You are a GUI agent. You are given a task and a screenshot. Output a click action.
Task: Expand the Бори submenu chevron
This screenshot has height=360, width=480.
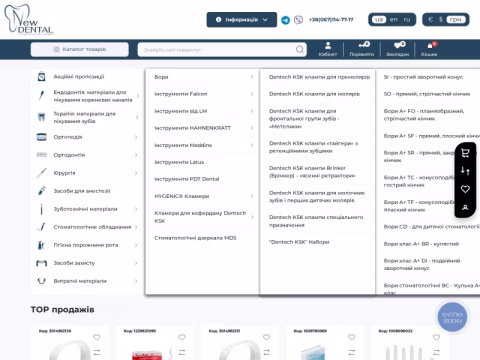(x=252, y=77)
